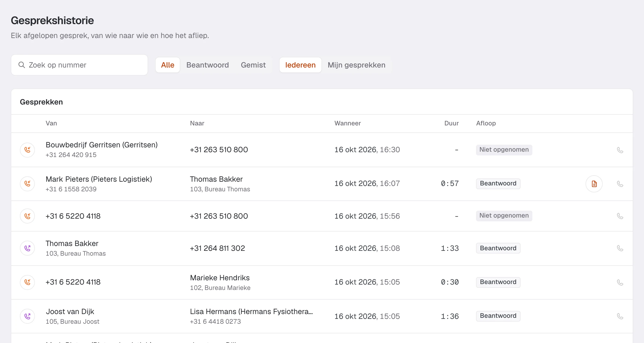The image size is (644, 343).
Task: Click the call direction icon on the 15:56 row
Action: [x=27, y=216]
